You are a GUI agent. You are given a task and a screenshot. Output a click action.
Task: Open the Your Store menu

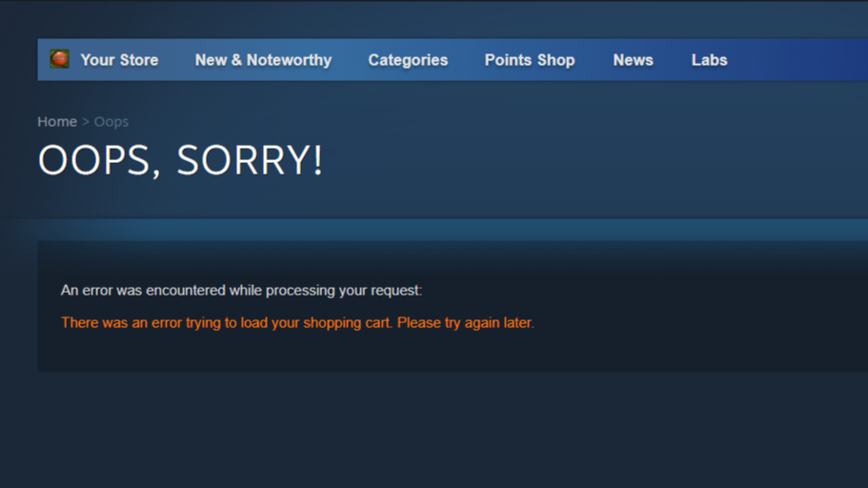tap(119, 60)
